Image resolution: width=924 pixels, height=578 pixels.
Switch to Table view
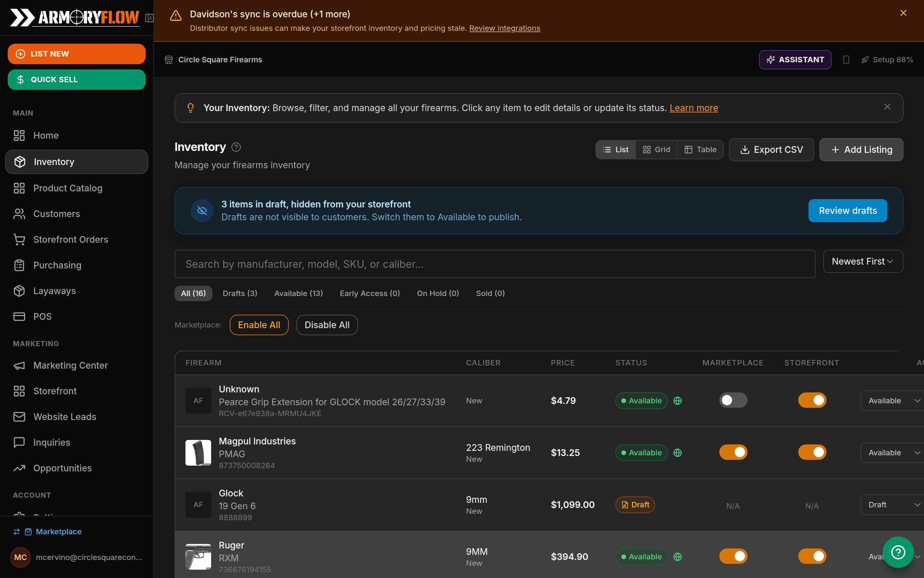[x=700, y=149]
